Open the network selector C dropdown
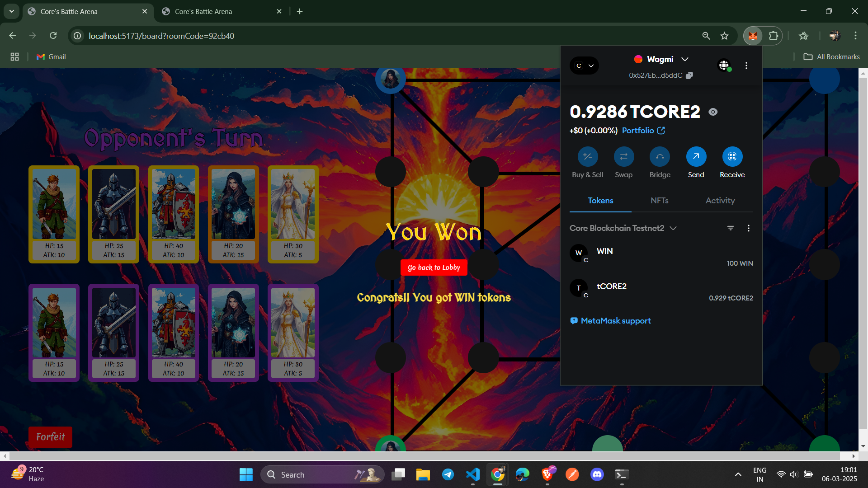 tap(584, 66)
